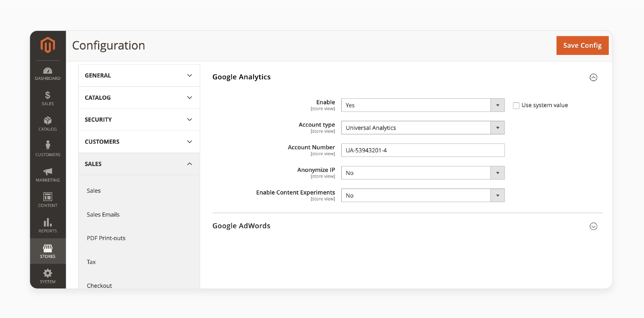Click the Google AdWords heading text
Screen dimensions: 644x318
click(241, 226)
